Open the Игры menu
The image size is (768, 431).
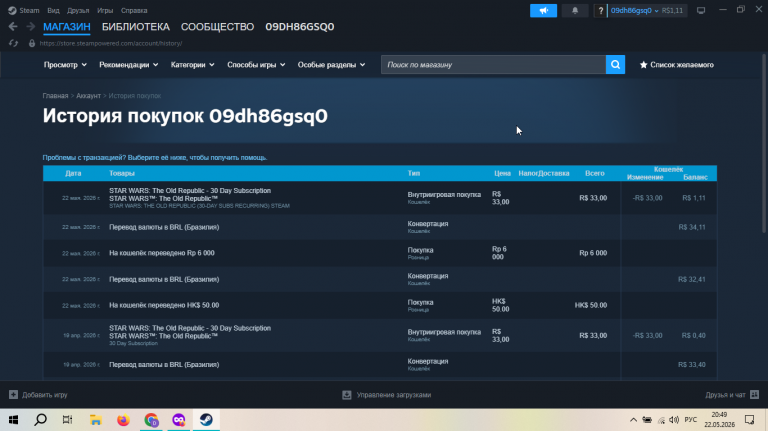[105, 10]
